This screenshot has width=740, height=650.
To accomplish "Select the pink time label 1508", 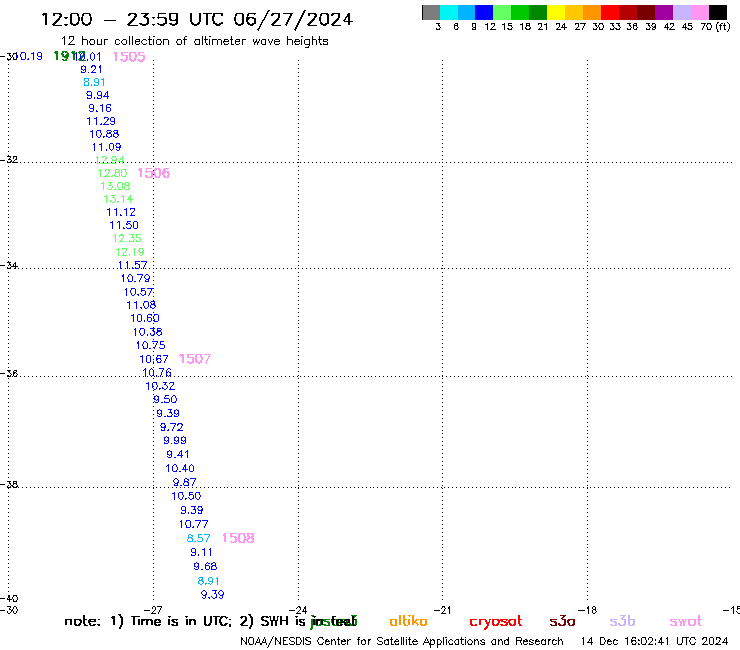I will point(238,538).
